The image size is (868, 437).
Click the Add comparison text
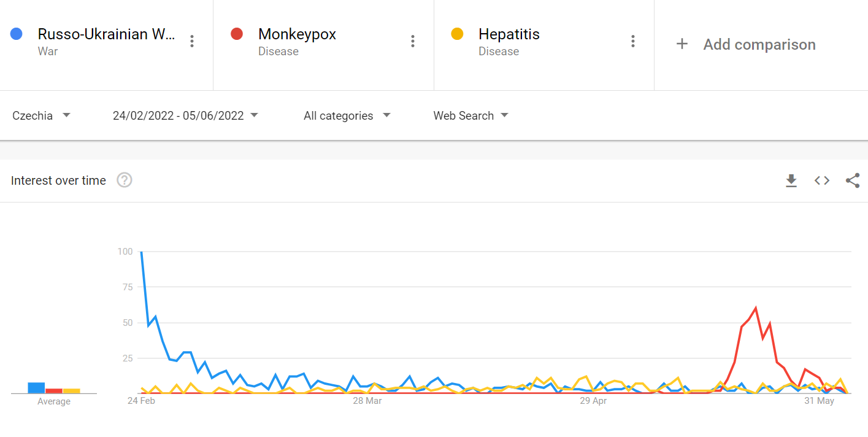[x=759, y=44]
